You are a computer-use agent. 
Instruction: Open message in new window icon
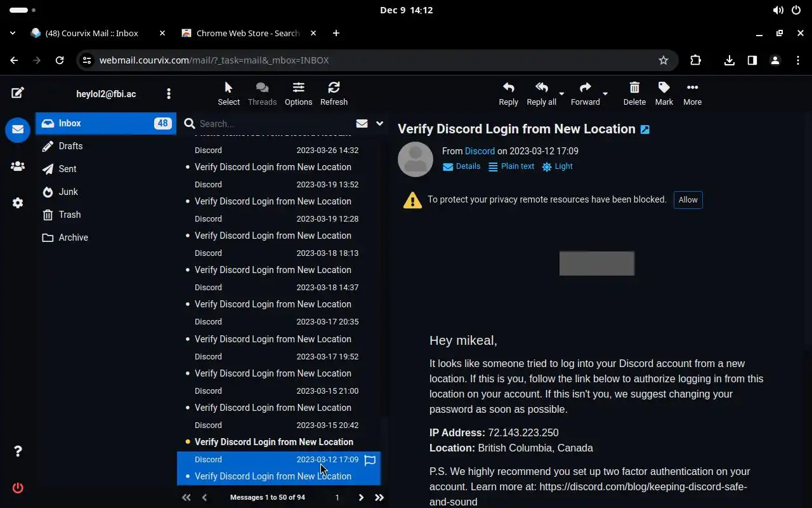(645, 130)
